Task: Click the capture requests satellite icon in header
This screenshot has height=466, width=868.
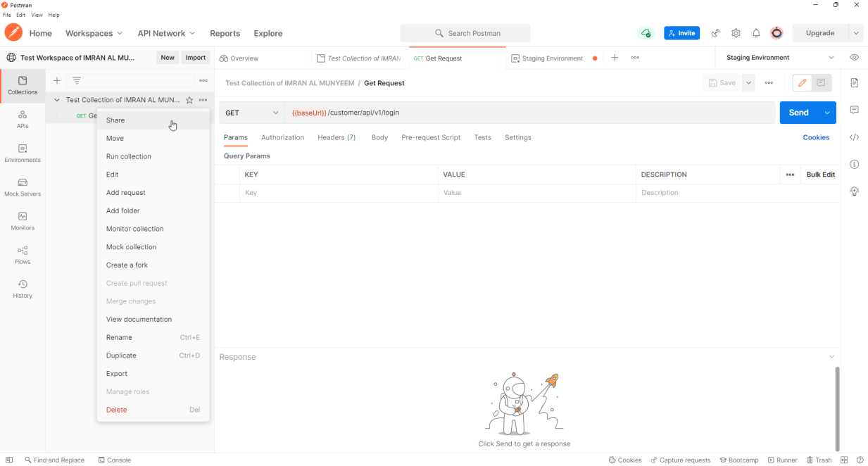Action: [715, 33]
